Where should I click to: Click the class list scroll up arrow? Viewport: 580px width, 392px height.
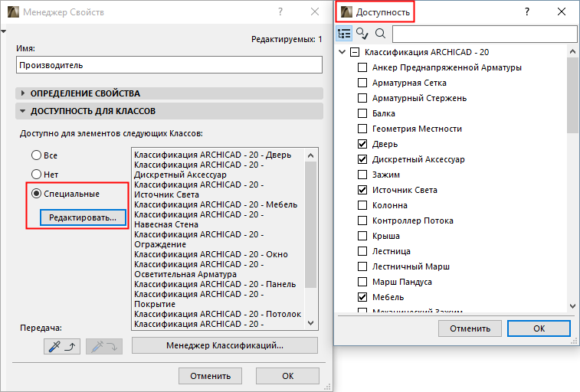coord(311,155)
